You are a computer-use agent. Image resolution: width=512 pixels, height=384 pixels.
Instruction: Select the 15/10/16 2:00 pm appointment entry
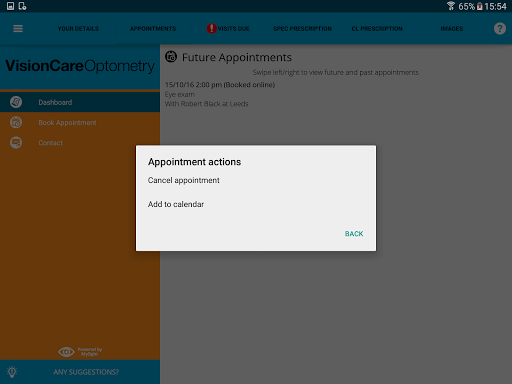pyautogui.click(x=220, y=85)
